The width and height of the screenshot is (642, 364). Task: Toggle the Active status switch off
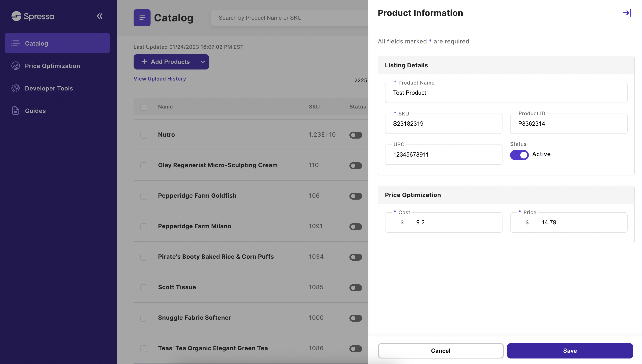click(519, 155)
